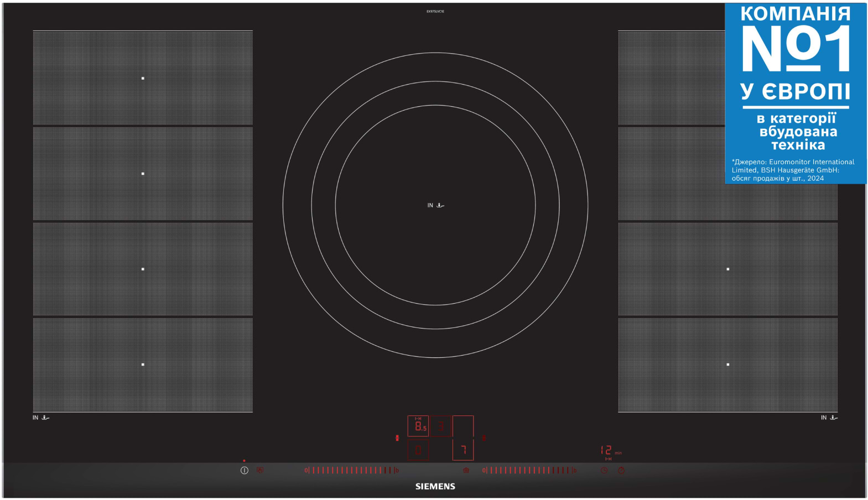
Task: Tap the child lock icon beside power
Action: click(260, 470)
